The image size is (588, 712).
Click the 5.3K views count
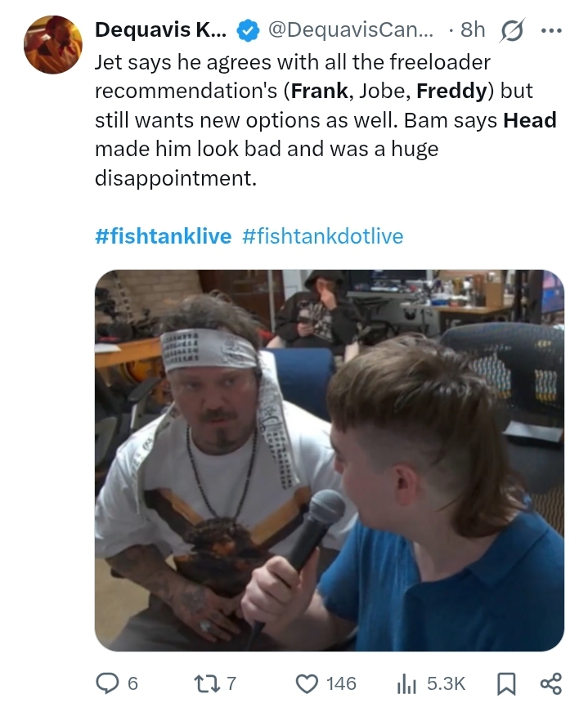[446, 683]
